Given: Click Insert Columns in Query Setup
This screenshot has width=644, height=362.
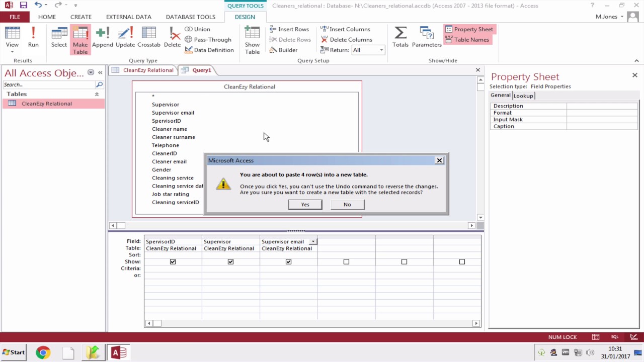Looking at the screenshot, I should pos(346,29).
